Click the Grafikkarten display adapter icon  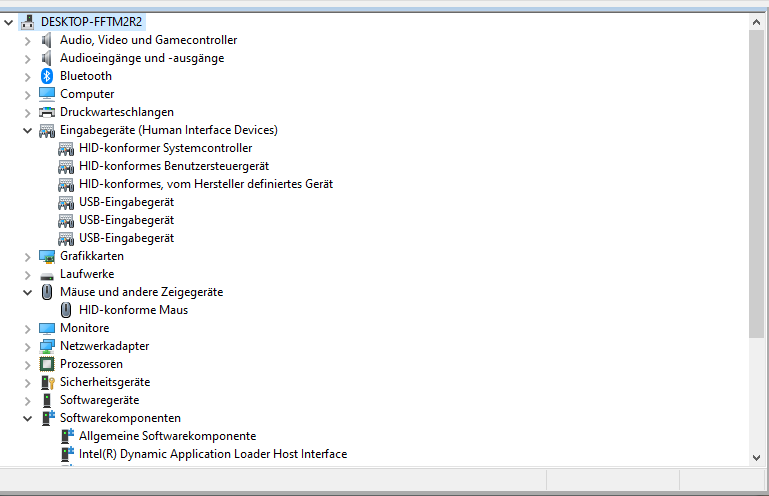pyautogui.click(x=47, y=256)
